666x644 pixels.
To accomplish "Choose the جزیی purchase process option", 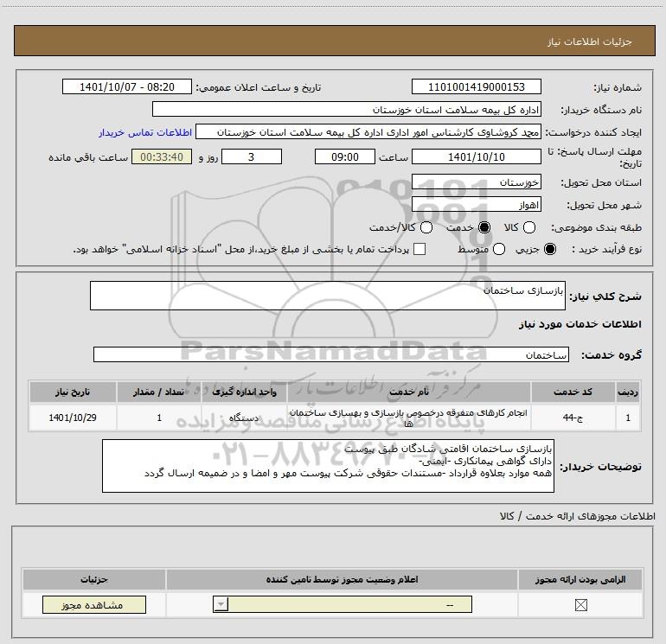I will [549, 249].
